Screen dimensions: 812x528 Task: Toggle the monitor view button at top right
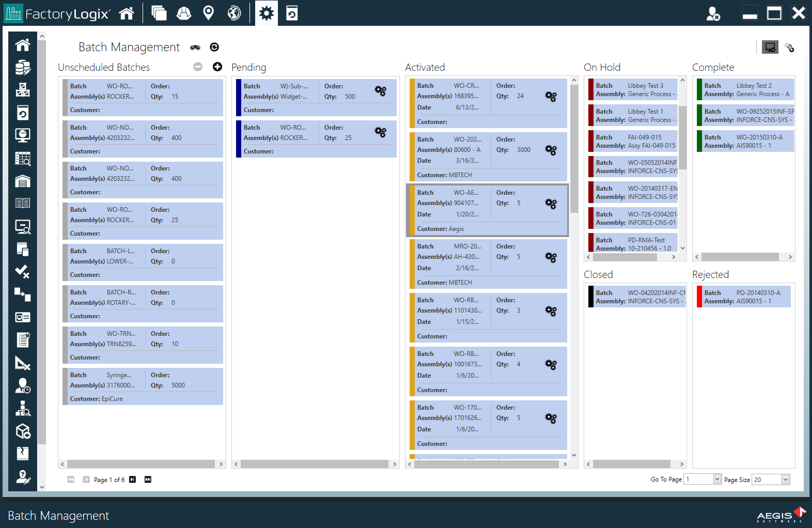[770, 48]
